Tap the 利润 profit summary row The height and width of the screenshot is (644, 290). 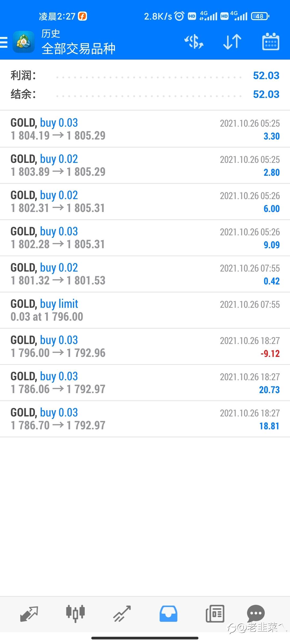[x=145, y=76]
